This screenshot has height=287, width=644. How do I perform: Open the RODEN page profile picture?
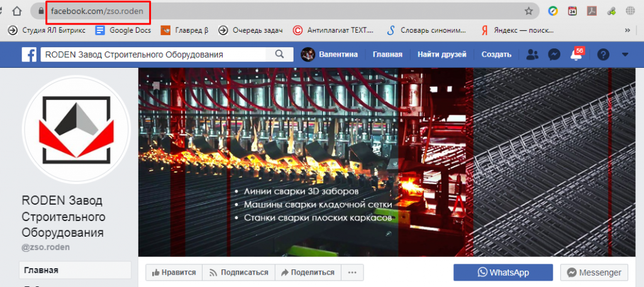(x=76, y=129)
